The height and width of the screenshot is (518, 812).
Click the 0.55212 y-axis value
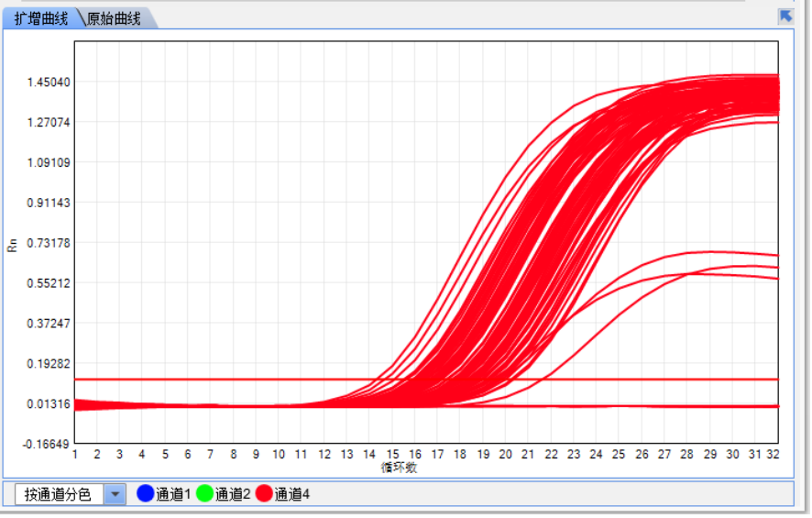coord(49,284)
